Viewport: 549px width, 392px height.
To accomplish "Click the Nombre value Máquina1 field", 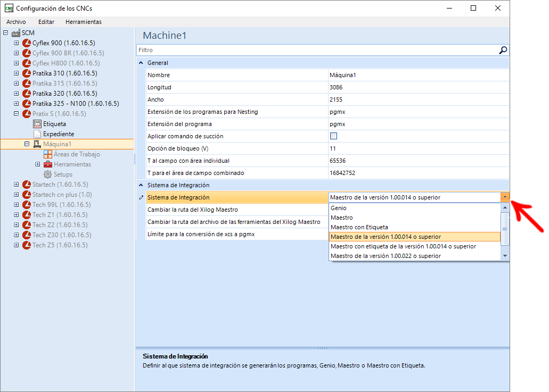I will [419, 75].
